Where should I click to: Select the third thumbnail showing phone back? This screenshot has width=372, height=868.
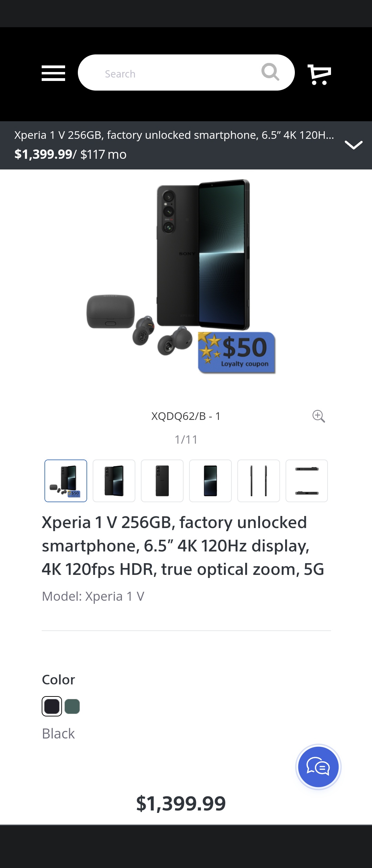click(162, 481)
